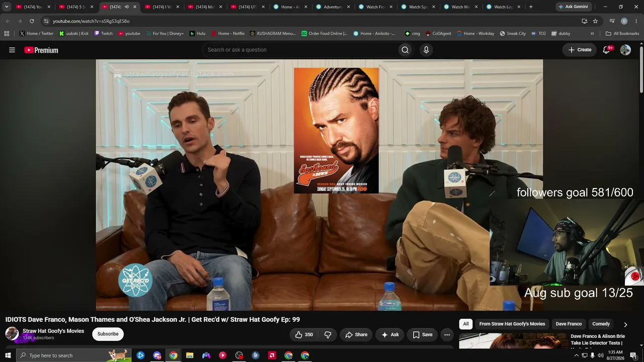Viewport: 644px width, 362px height.
Task: Open the Home - Netflix bookmark
Action: click(228, 34)
